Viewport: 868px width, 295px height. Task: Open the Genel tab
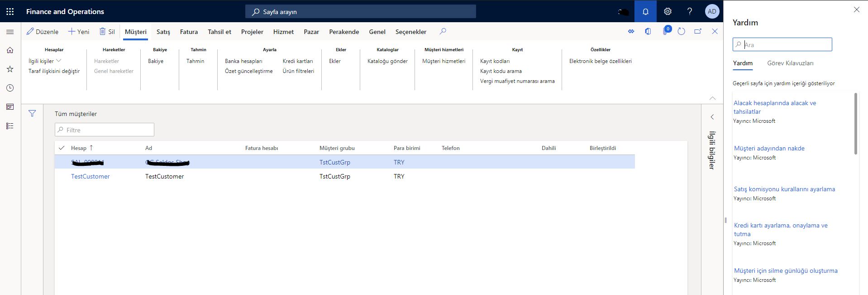pyautogui.click(x=377, y=32)
